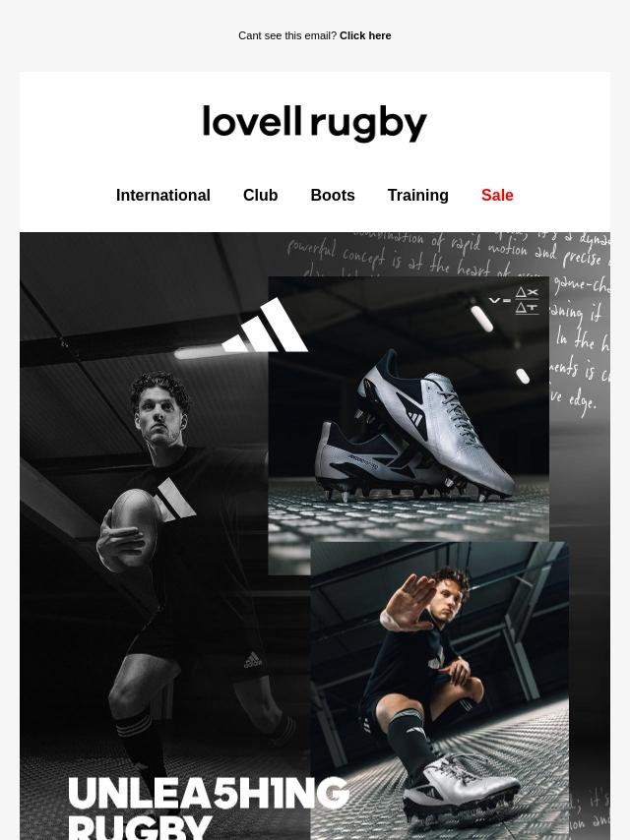Screen dimensions: 630x840
Task: Click the crouching player photo
Action: click(x=440, y=690)
